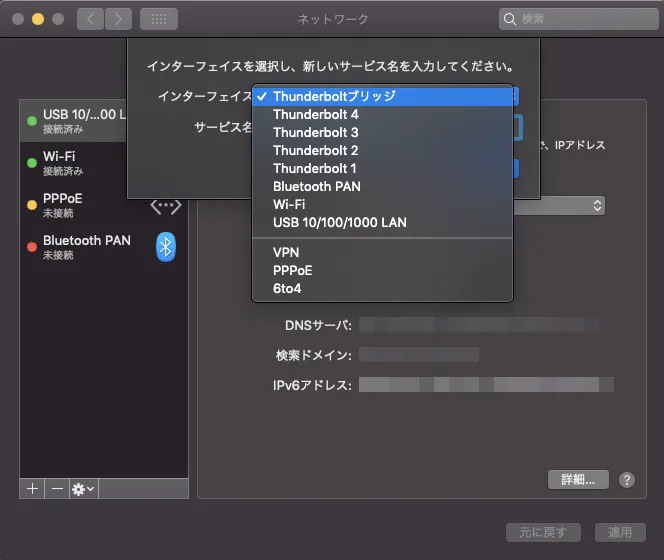Show all preferences grid icon
The height and width of the screenshot is (560, 664).
tap(159, 19)
